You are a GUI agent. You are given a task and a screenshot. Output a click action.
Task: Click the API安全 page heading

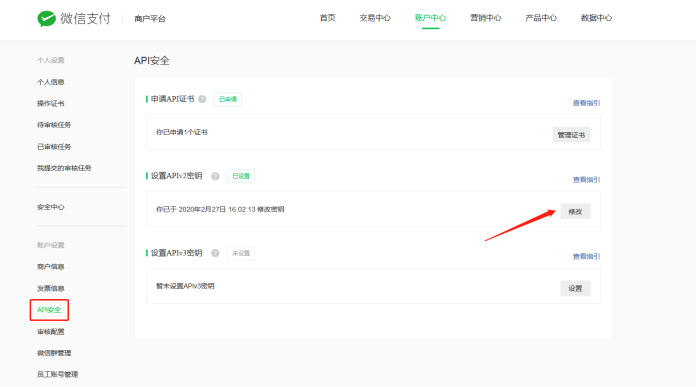click(152, 60)
